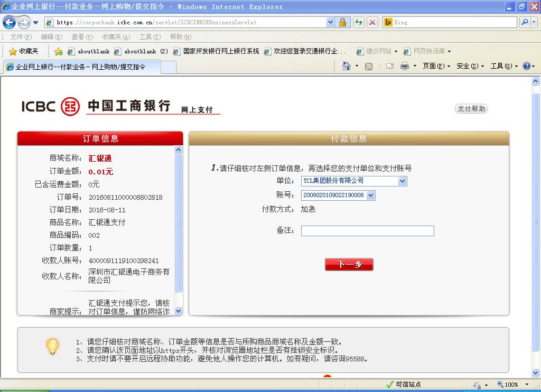Expand the address bar history dropdown
The width and height of the screenshot is (541, 392).
330,22
